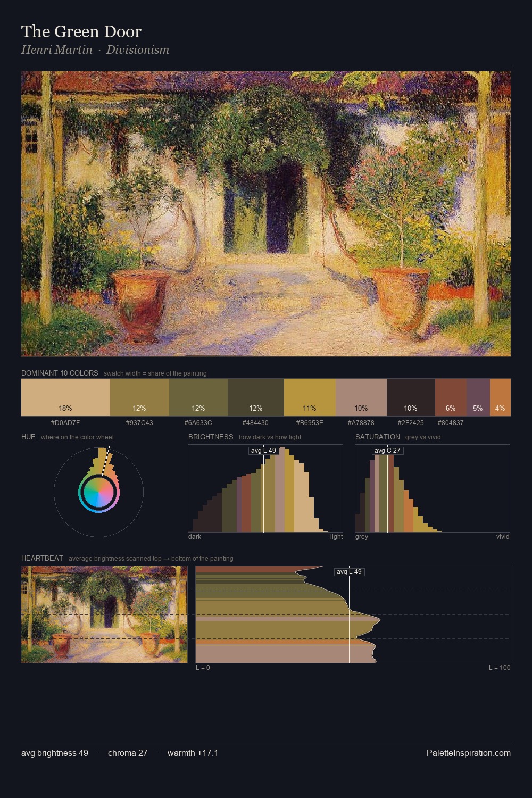The height and width of the screenshot is (798, 532).
Task: Click the 'HUE' section heading
Action: click(28, 437)
